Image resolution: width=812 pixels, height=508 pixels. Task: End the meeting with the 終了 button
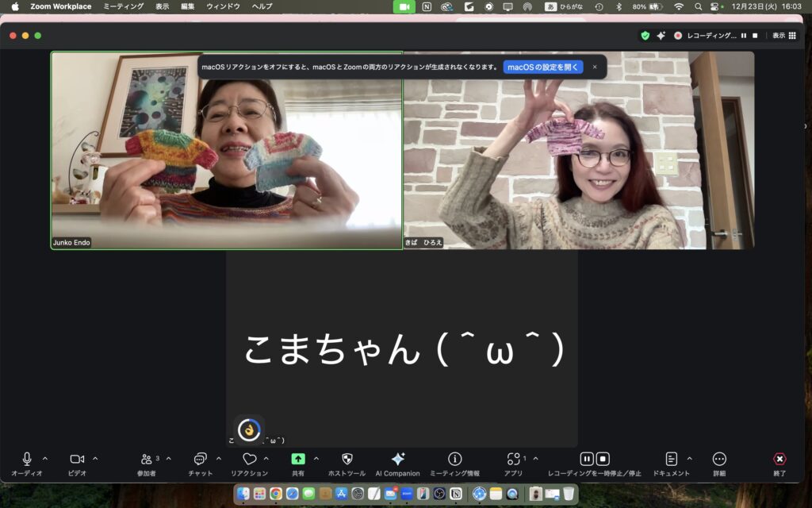[779, 459]
